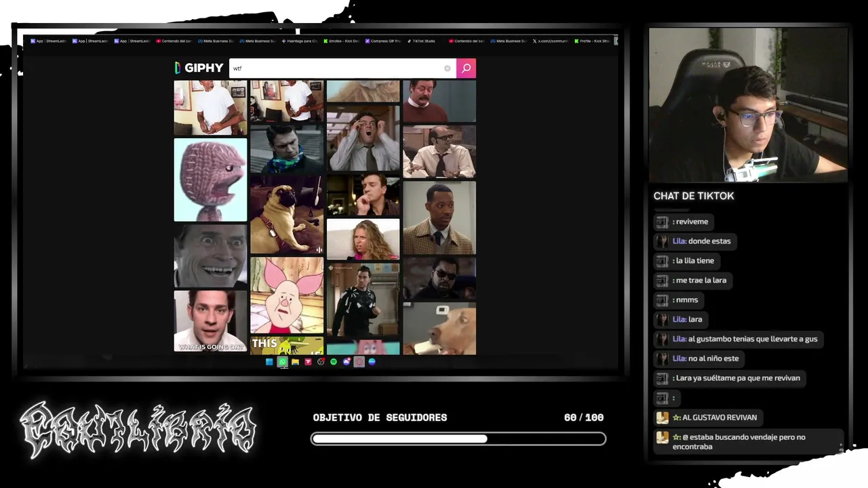
Task: Open the GIF of mustached man in red sweater
Action: click(x=439, y=101)
